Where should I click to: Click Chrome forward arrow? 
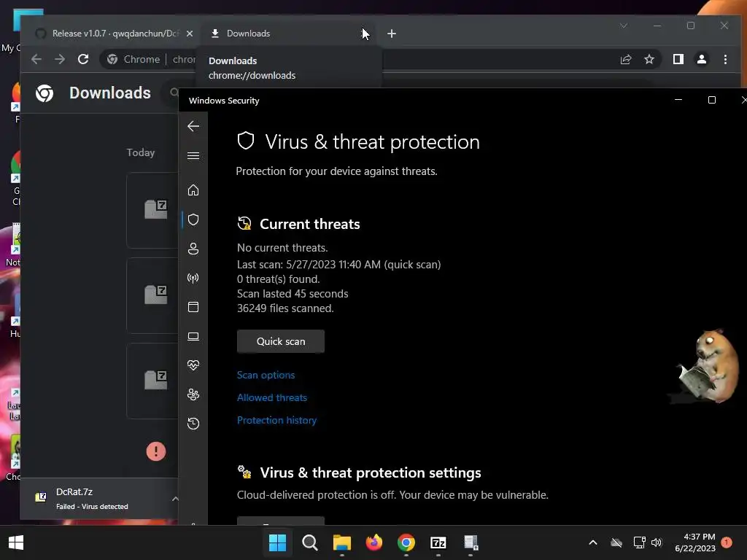[x=60, y=59]
